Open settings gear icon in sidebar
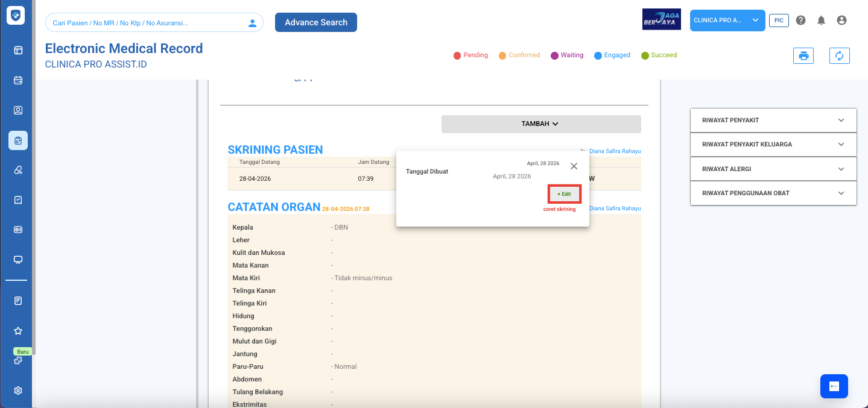 pyautogui.click(x=18, y=391)
